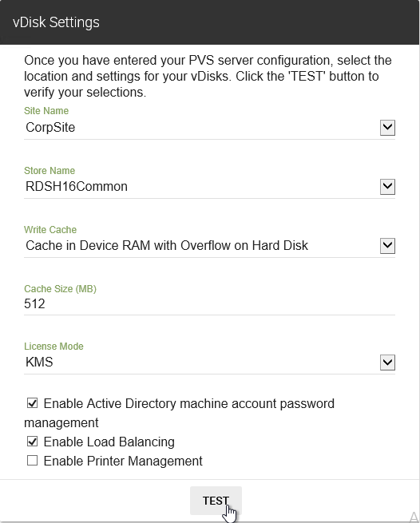Open the Store Name dropdown arrow
The image size is (420, 523).
387,187
